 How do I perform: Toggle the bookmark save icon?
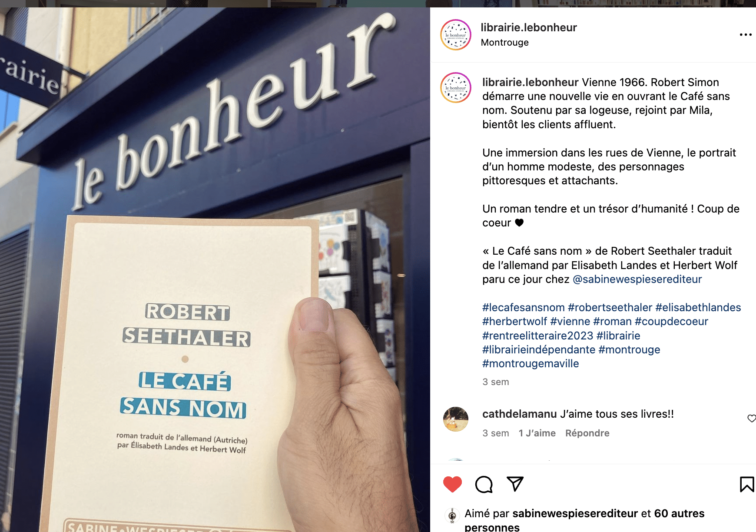pyautogui.click(x=747, y=484)
